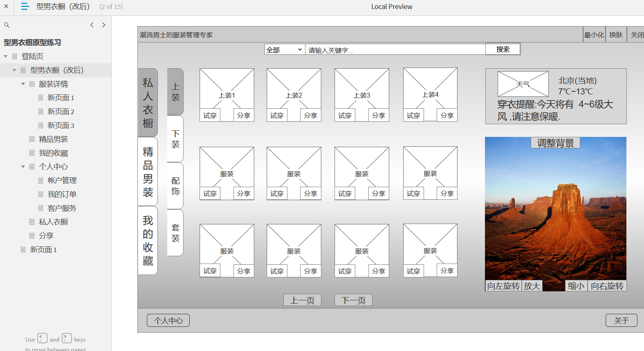Open 新页面 2 in page tree
The width and height of the screenshot is (644, 351).
click(61, 112)
